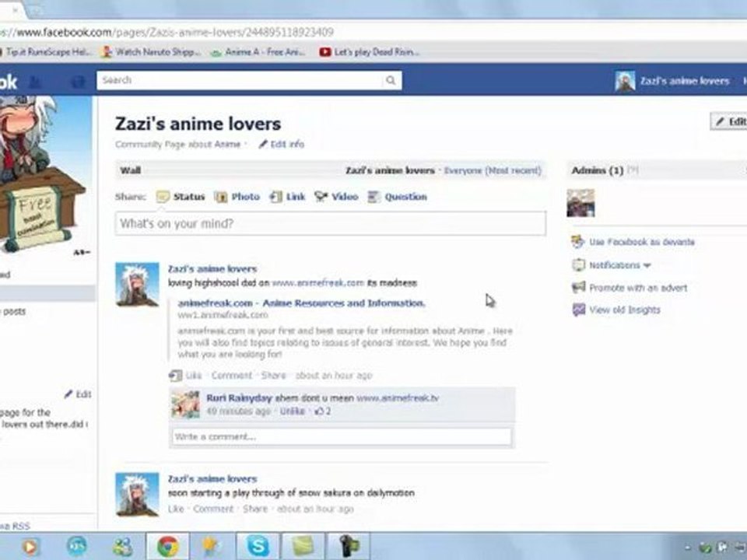
Task: Click the Wall tab header
Action: click(130, 170)
